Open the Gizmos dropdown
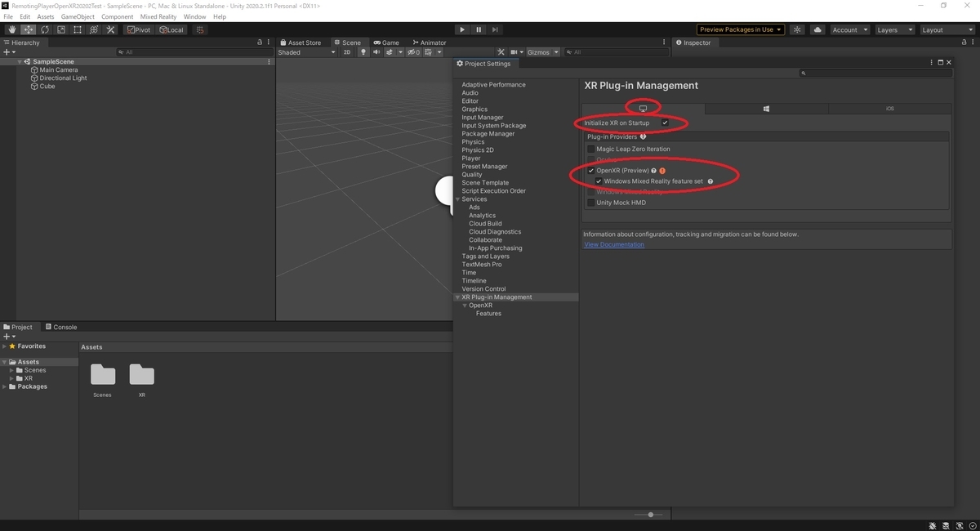Screen dimensions: 980x531 point(543,52)
